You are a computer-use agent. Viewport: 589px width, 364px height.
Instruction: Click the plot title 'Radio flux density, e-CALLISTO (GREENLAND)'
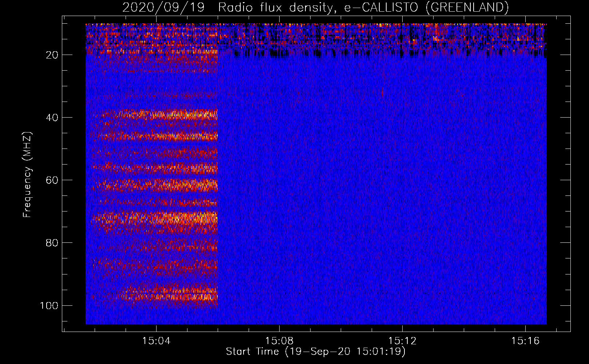pos(363,7)
